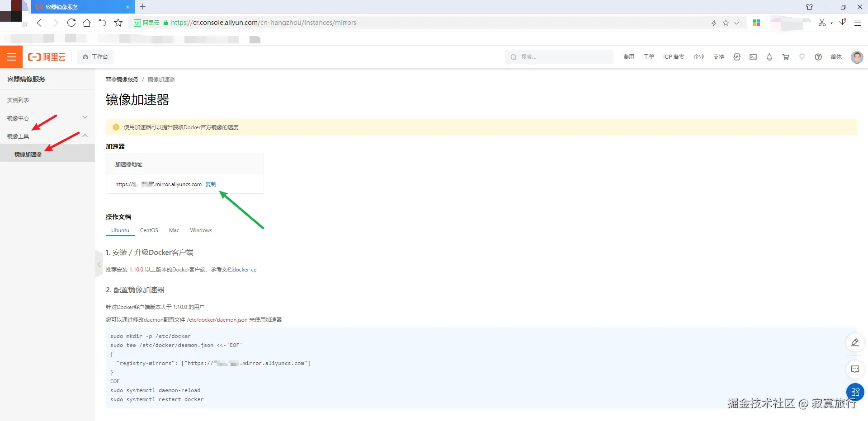Viewport: 868px width, 421px height.
Task: Click the app download icon in the header
Action: pos(737,57)
